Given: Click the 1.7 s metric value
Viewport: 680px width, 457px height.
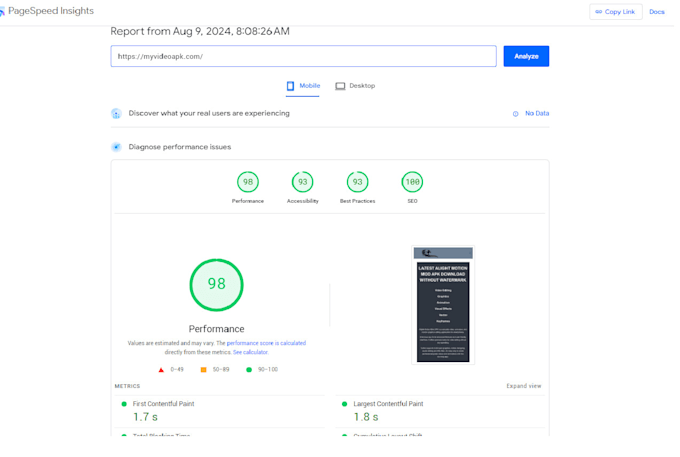Looking at the screenshot, I should pyautogui.click(x=145, y=417).
